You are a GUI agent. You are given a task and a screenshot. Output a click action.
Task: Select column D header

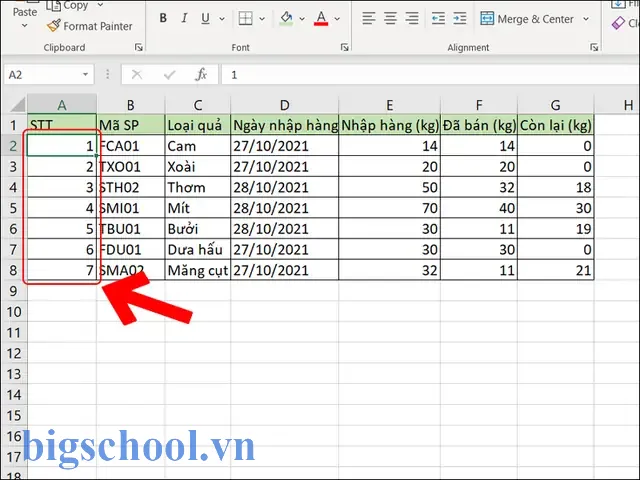click(x=284, y=105)
